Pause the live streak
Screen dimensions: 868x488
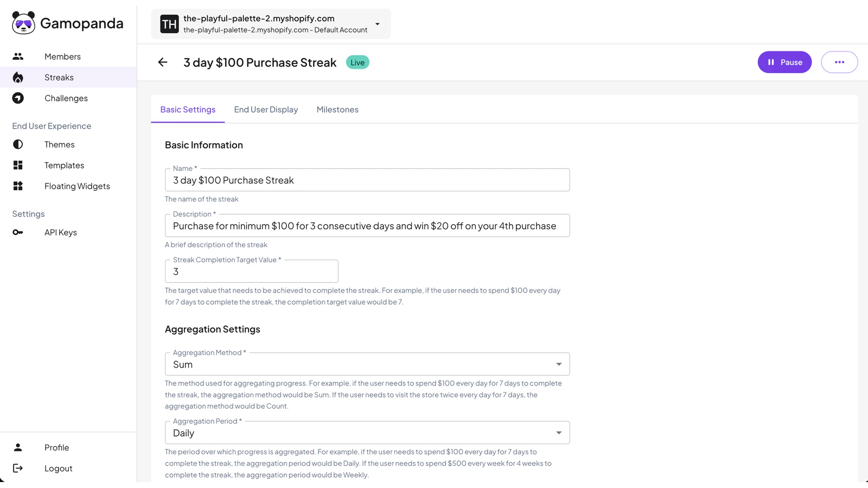coord(784,62)
